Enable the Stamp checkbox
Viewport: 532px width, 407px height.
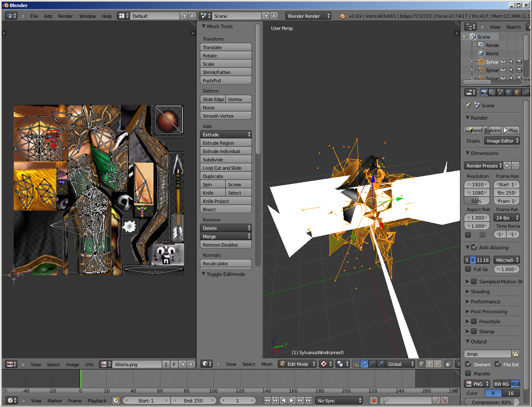pyautogui.click(x=474, y=331)
